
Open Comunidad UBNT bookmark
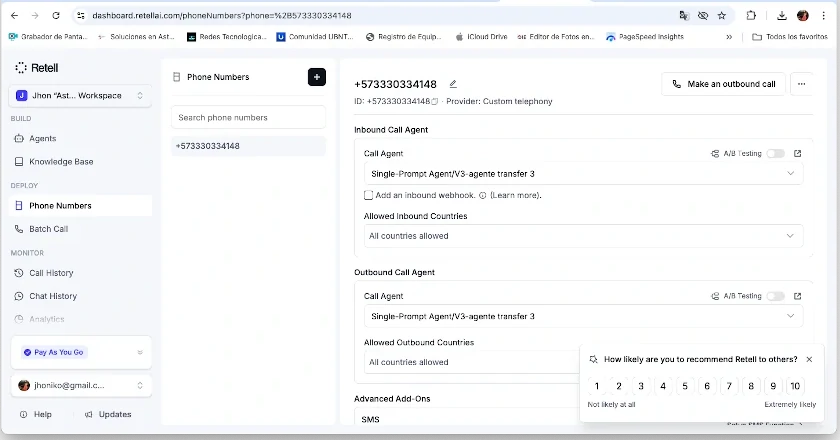coord(315,37)
